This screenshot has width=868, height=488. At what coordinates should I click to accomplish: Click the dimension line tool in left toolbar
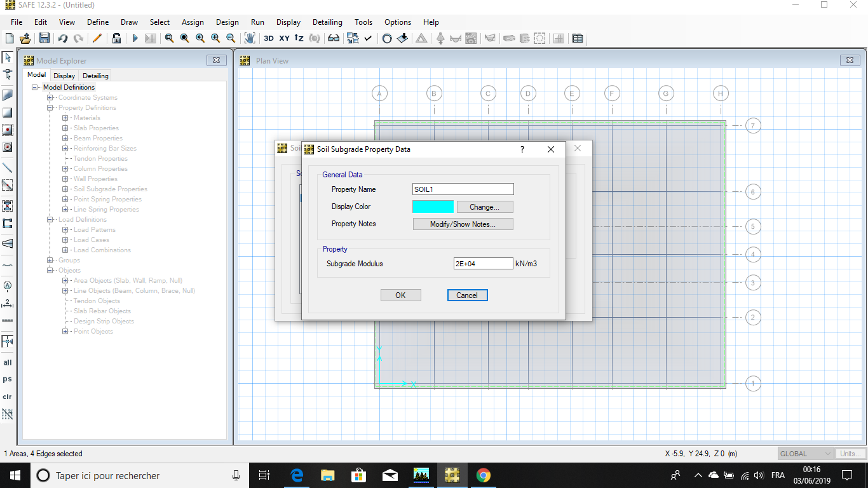point(8,303)
